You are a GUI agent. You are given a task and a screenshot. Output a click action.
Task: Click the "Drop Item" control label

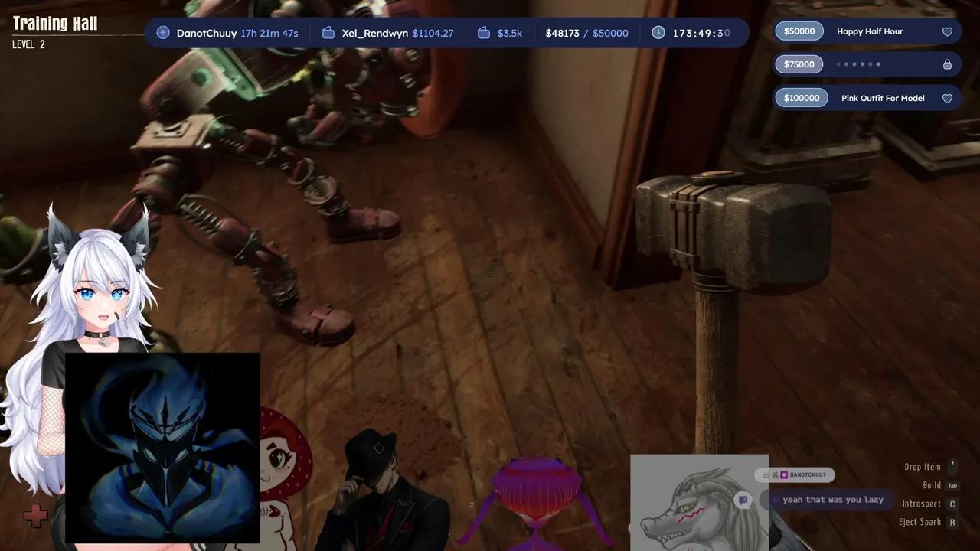(923, 467)
